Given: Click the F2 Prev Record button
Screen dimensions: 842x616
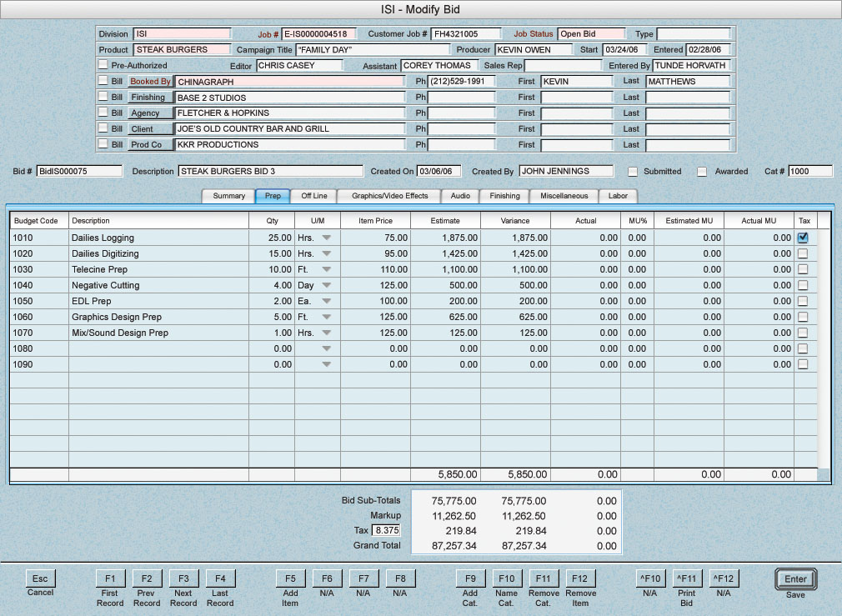Looking at the screenshot, I should click(147, 578).
